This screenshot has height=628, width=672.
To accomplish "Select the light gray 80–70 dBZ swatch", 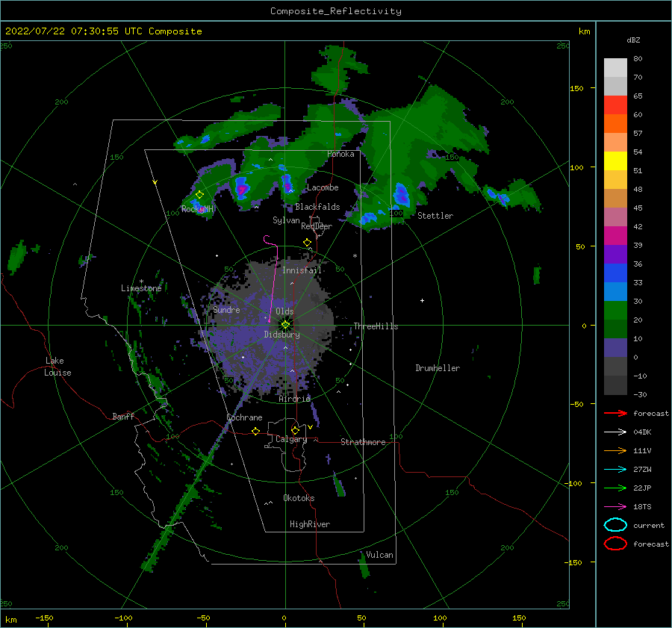I will (x=615, y=68).
